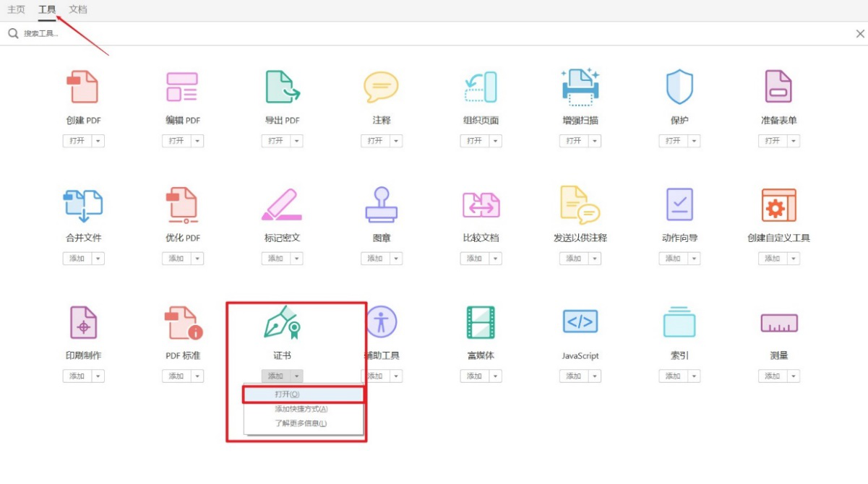
Task: Click the JavaScript code icon
Action: coord(580,321)
